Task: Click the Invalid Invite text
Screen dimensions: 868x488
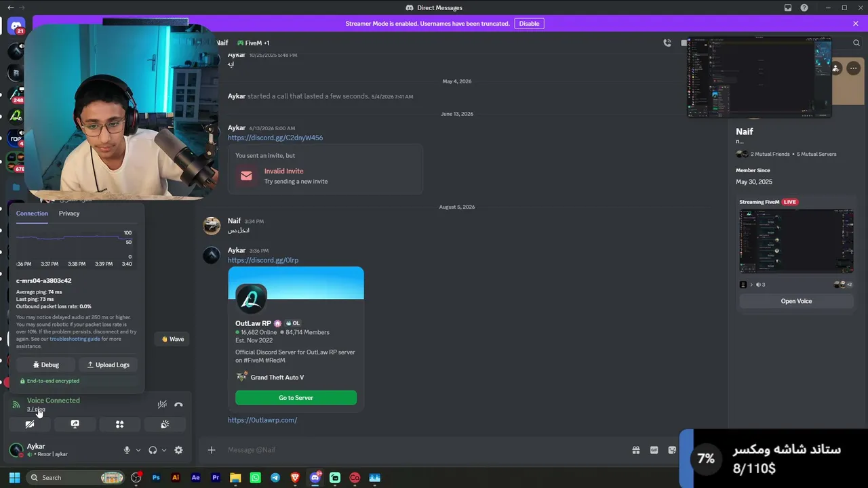Action: point(284,171)
